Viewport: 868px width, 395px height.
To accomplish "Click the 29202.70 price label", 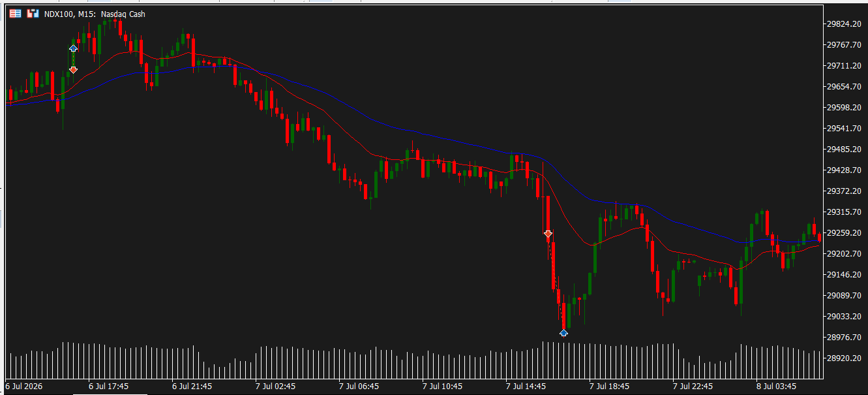I will [844, 254].
